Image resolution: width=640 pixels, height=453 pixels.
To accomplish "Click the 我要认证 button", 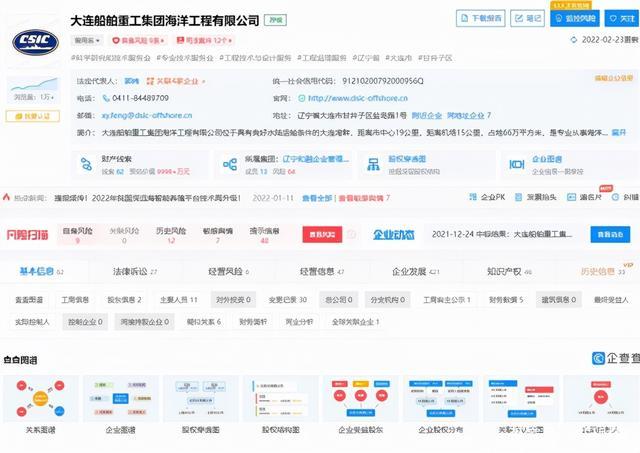I will coord(33,116).
